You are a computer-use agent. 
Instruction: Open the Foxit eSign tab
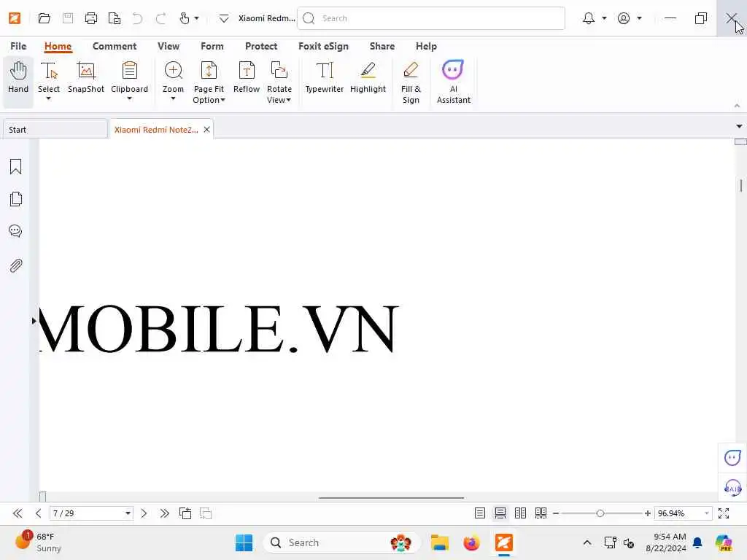323,46
